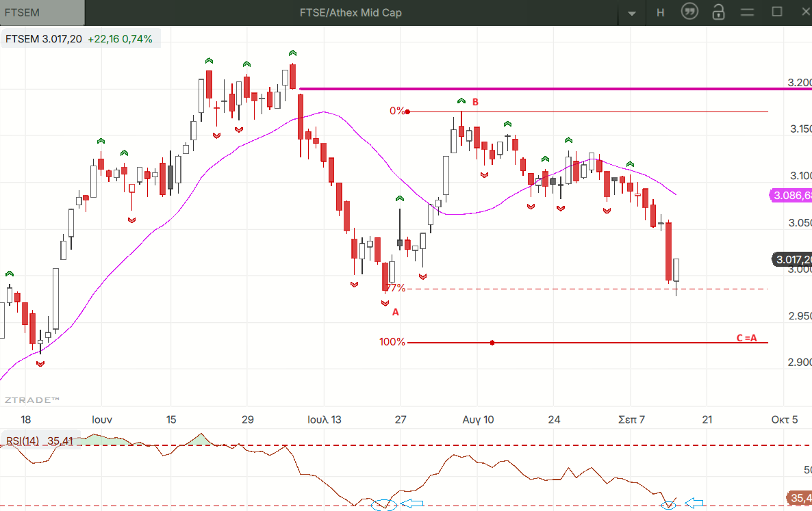
Task: Open the two-line hamburger menu icon
Action: pos(747,12)
